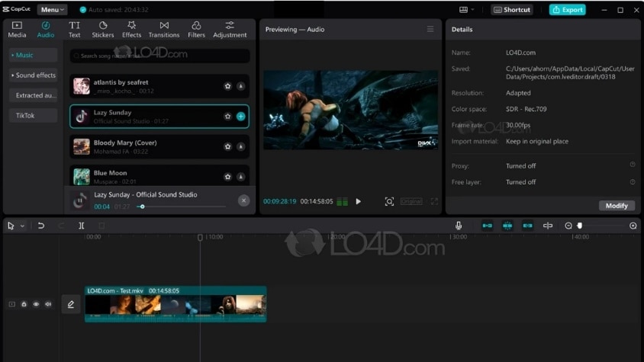
Task: Play the video preview
Action: coord(358,201)
